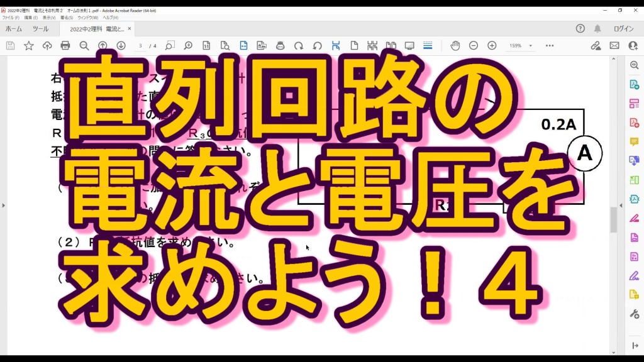644x362 pixels.
Task: Click the print icon in the toolbar
Action: [65, 46]
